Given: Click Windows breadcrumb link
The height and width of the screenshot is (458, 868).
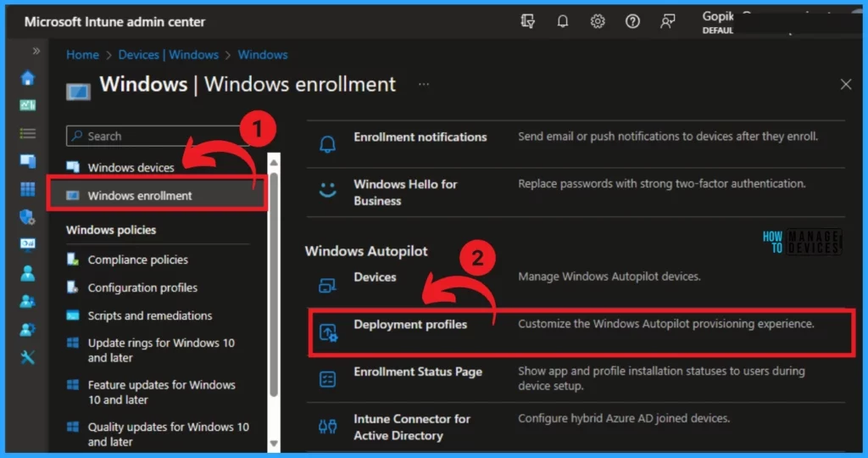Looking at the screenshot, I should 263,55.
